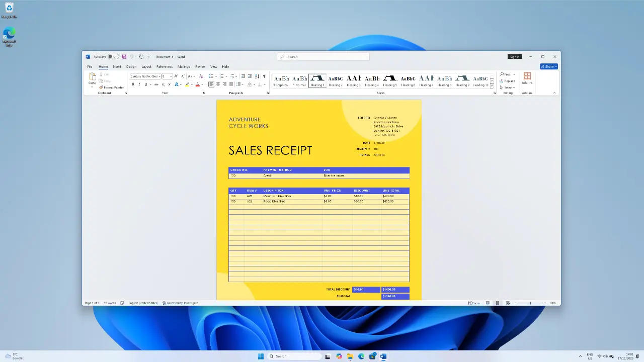Apply Bold formatting
Viewport: 644px width, 362px height.
click(x=133, y=84)
